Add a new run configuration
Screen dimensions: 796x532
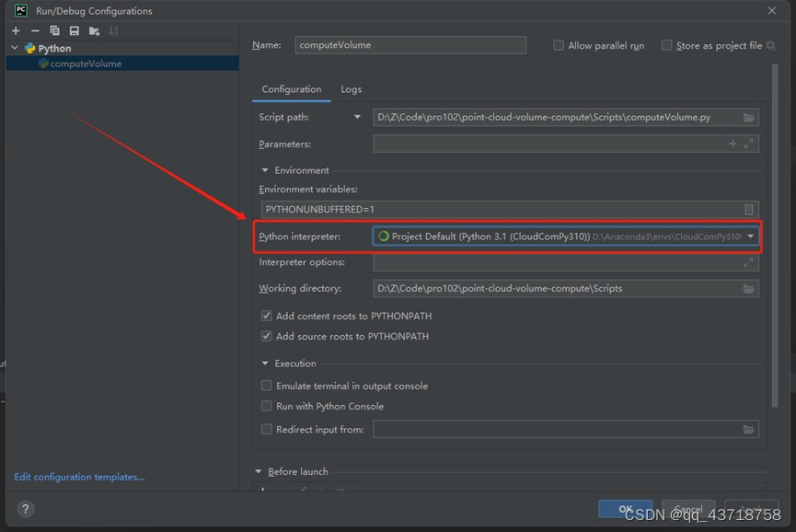[x=15, y=30]
